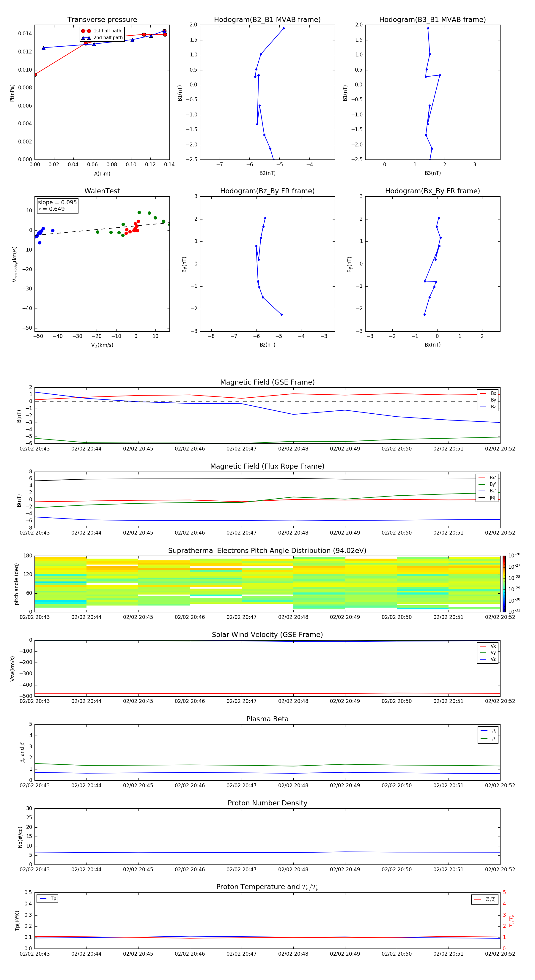Click the '02/02 20:47' tick under GSE field plot

(x=241, y=449)
